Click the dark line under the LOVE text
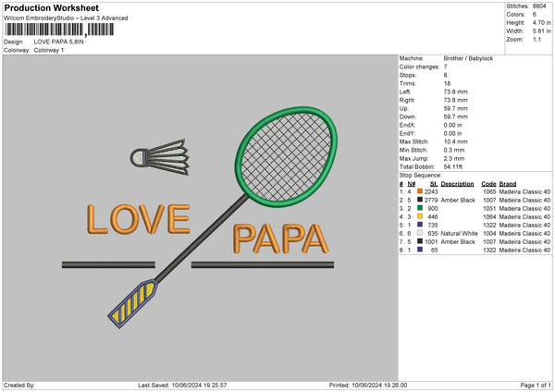This screenshot has height=392, width=555. click(x=108, y=264)
